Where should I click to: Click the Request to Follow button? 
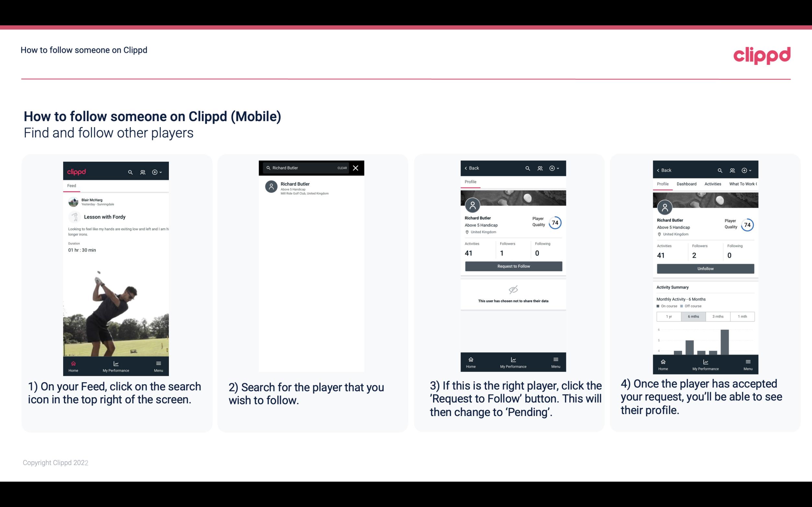pos(513,266)
